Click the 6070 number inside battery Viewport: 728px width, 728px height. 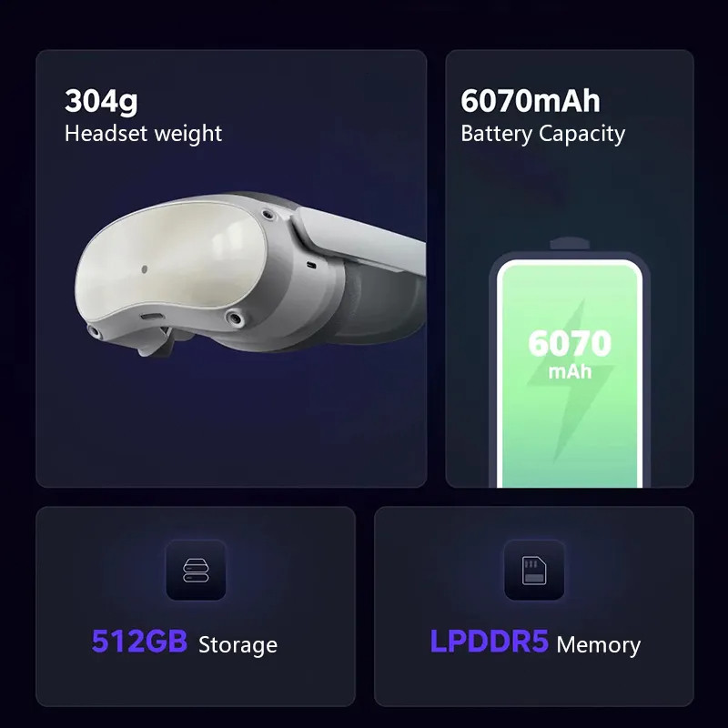pos(570,343)
